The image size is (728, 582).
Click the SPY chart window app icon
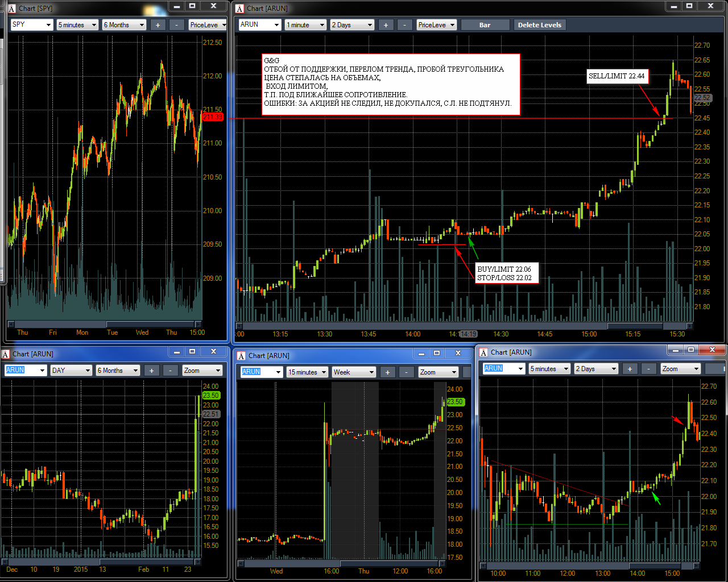coord(11,8)
